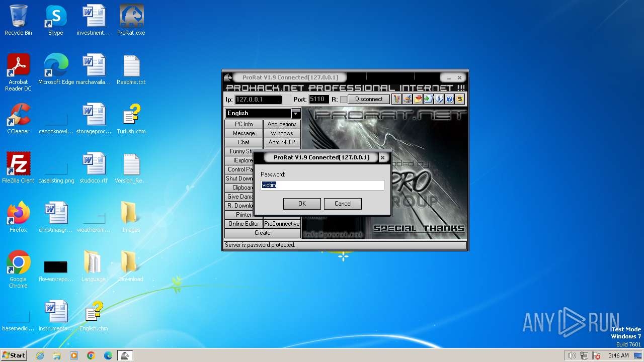Viewport: 644px width, 362px height.
Task: Open the PC Info panel
Action: [244, 124]
